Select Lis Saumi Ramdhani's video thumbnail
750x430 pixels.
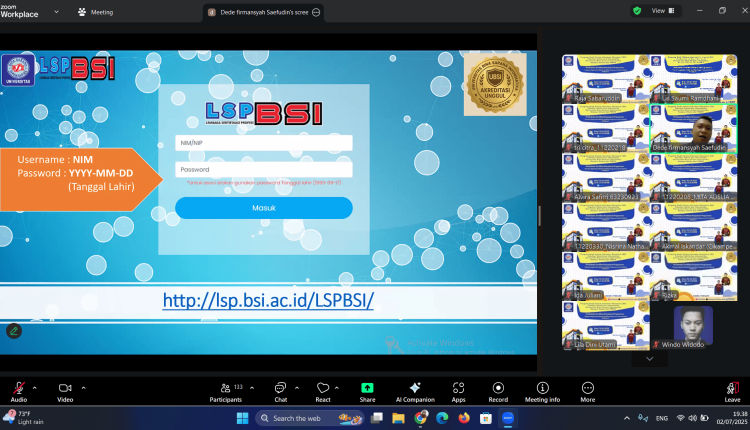tap(693, 78)
